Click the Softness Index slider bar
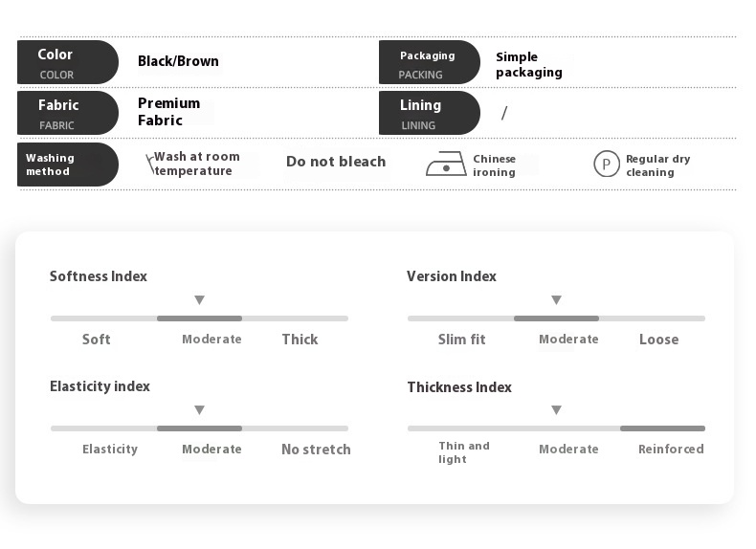 coord(199,318)
